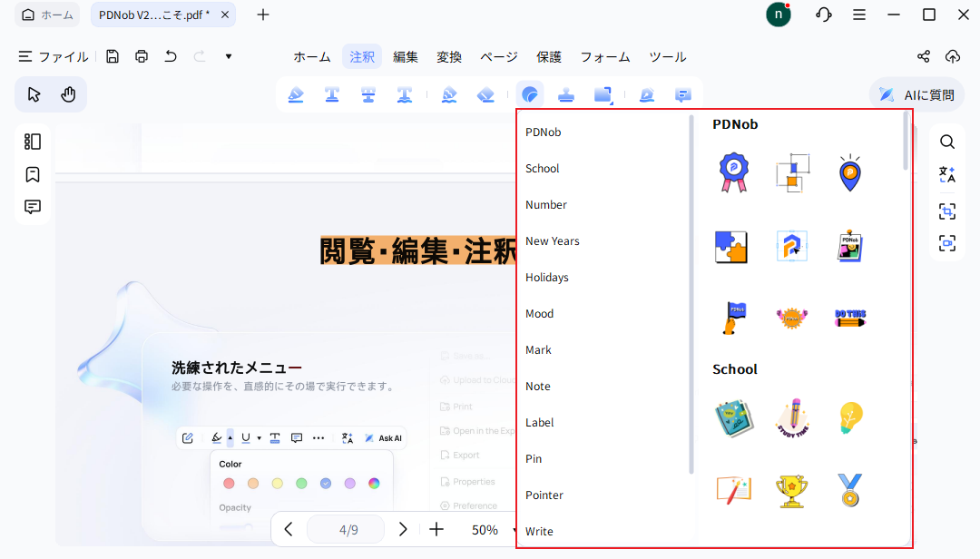This screenshot has height=559, width=980.
Task: Open the more options ellipsis in popup toolbar
Action: click(x=318, y=437)
